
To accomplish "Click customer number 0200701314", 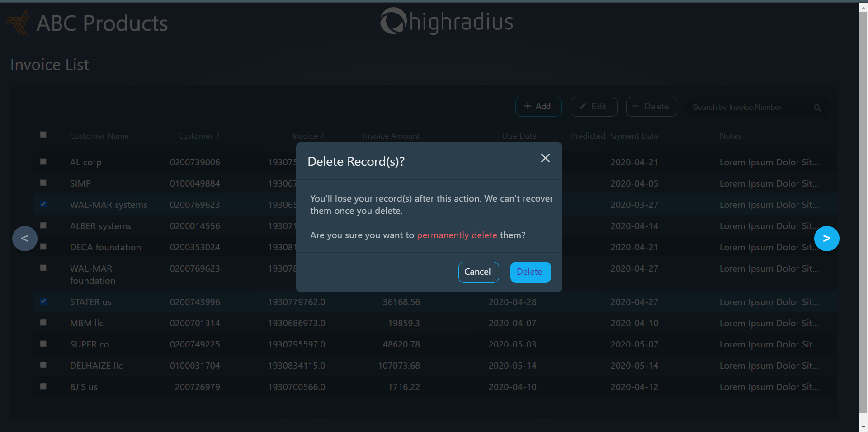I will click(195, 323).
